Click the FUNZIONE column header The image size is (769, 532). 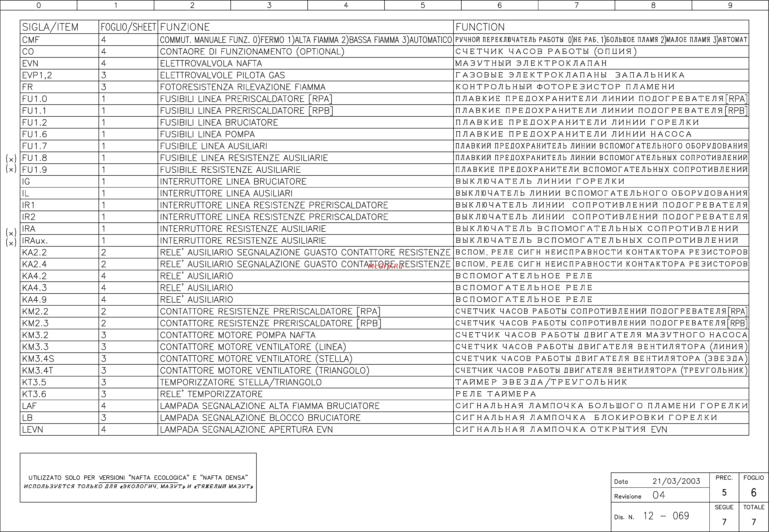pyautogui.click(x=306, y=27)
